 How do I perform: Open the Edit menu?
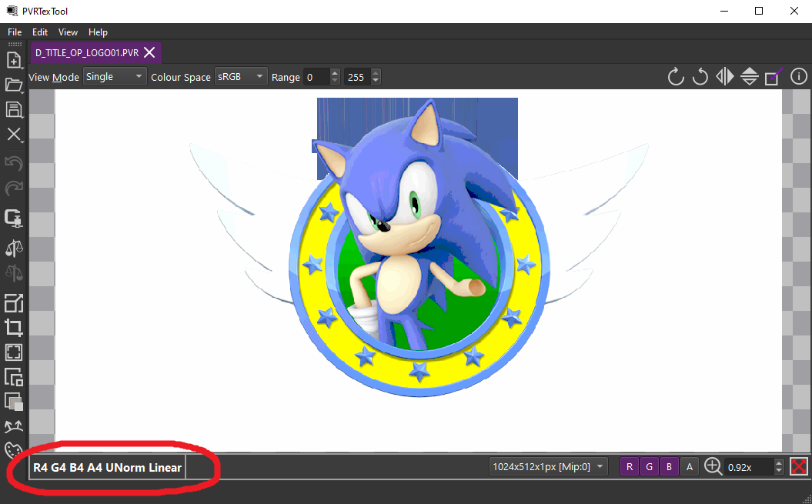[x=40, y=32]
